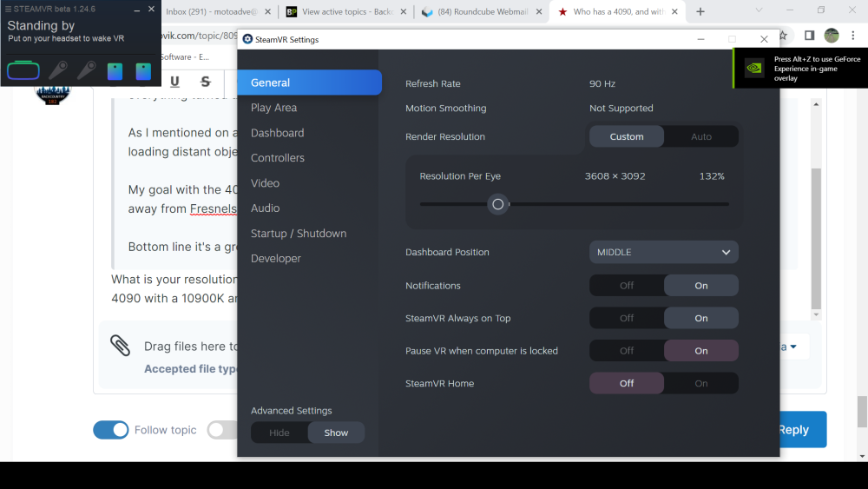Open Chrome three-dot menu

853,36
